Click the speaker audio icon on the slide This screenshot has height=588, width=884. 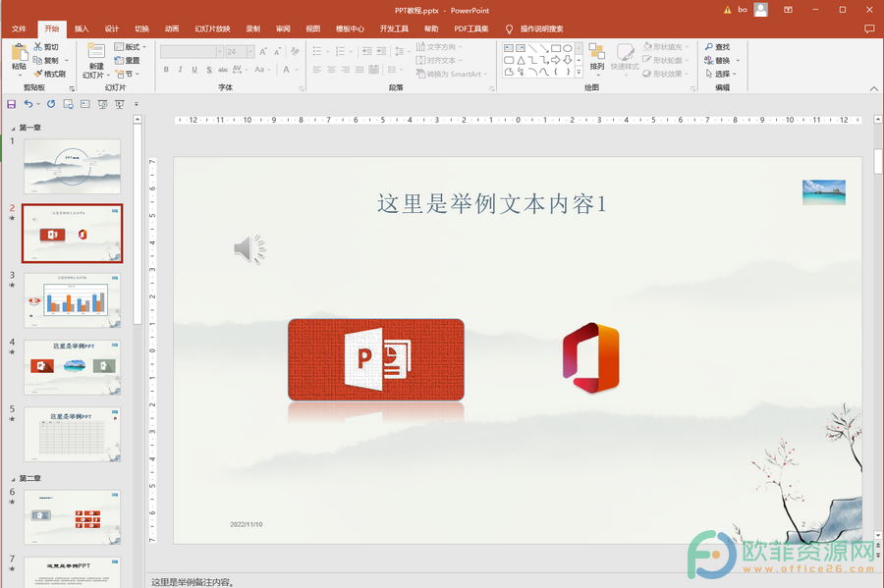[x=249, y=249]
